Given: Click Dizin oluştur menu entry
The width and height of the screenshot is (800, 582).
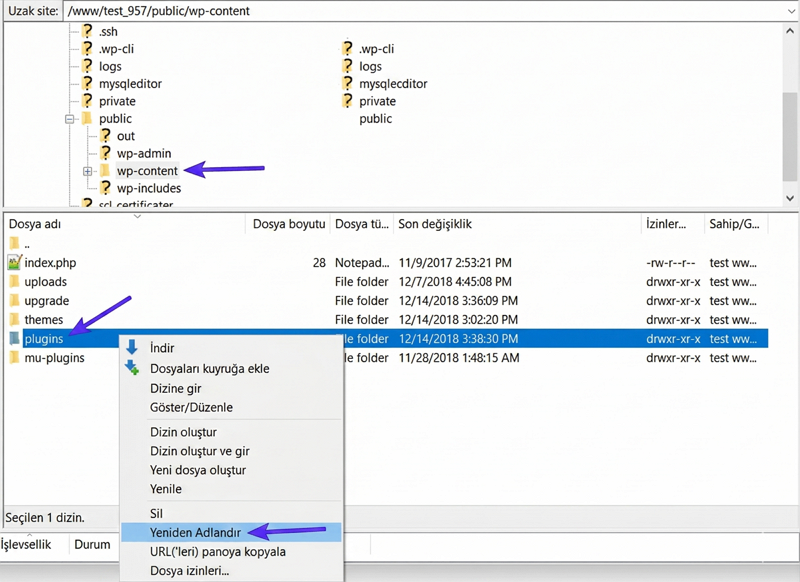Looking at the screenshot, I should coord(183,432).
